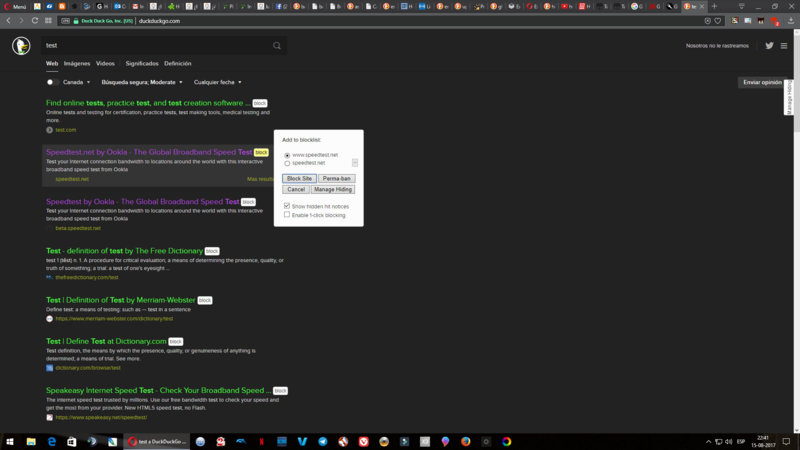Cancel the Add to blocklist dialog
800x450 pixels.
click(x=296, y=189)
